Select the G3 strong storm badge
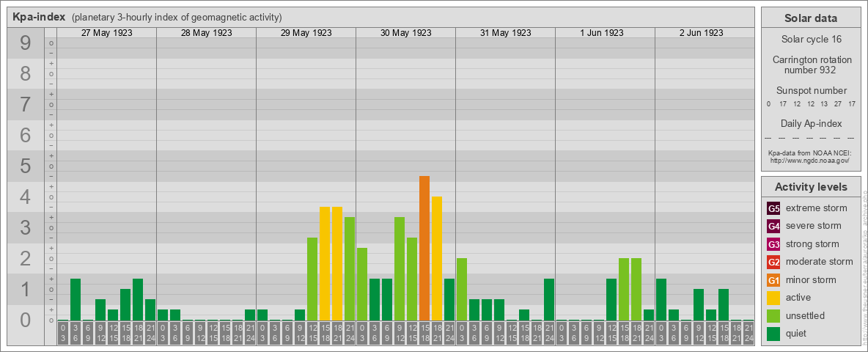This screenshot has height=352, width=868. [x=773, y=244]
